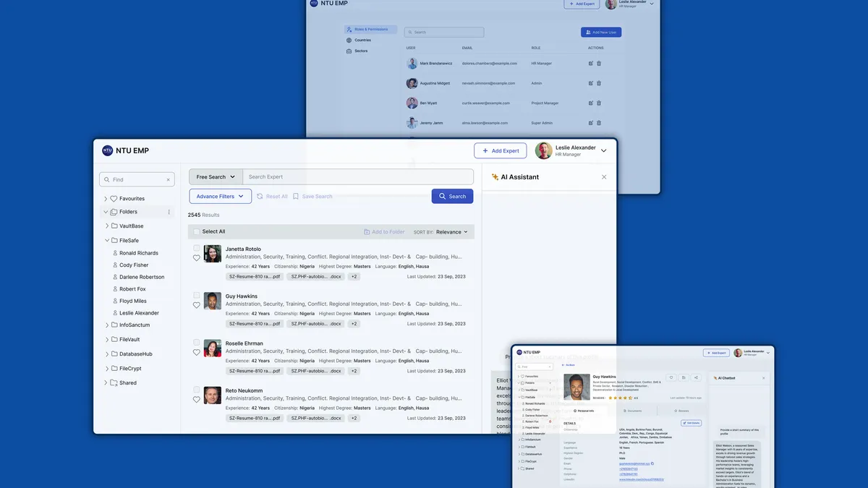Open the +2 attachments chip for Janetta Rotolo
Image resolution: width=868 pixels, height=488 pixels.
(x=354, y=276)
